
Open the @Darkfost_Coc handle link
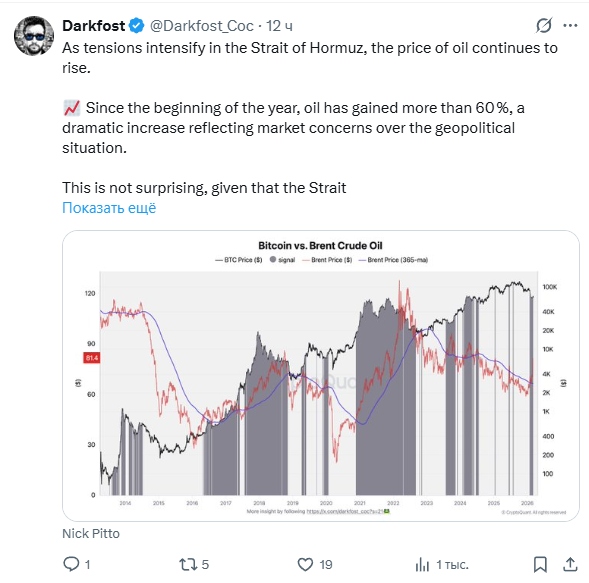point(202,26)
